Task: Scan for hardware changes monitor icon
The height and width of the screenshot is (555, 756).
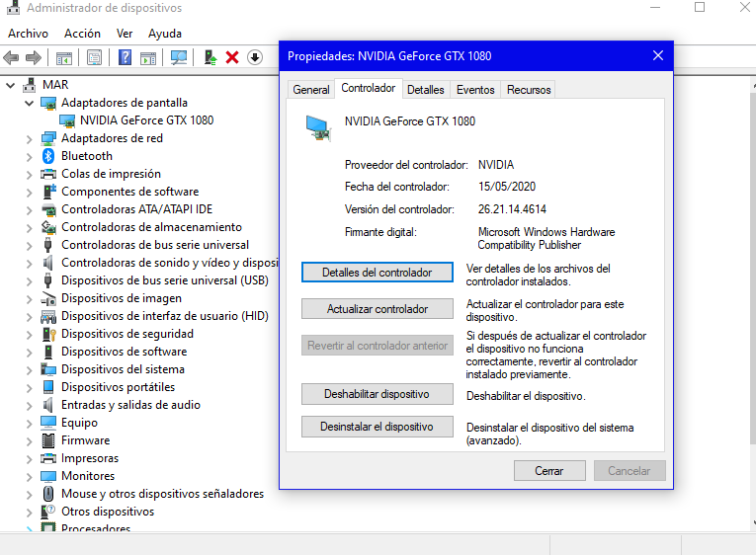Action: click(179, 58)
